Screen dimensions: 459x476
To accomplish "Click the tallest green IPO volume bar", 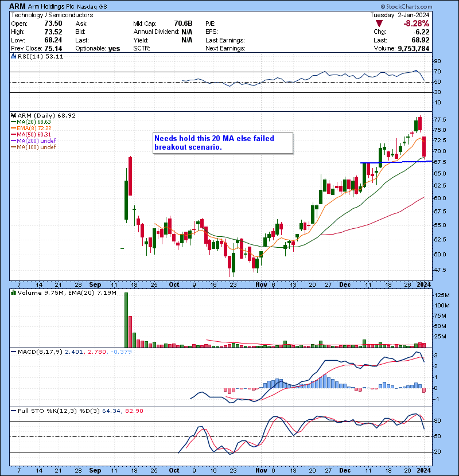I will pyautogui.click(x=126, y=320).
